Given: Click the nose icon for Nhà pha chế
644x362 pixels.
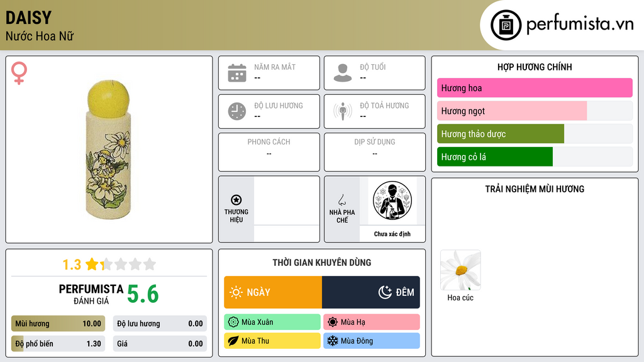Looking at the screenshot, I should tap(341, 200).
